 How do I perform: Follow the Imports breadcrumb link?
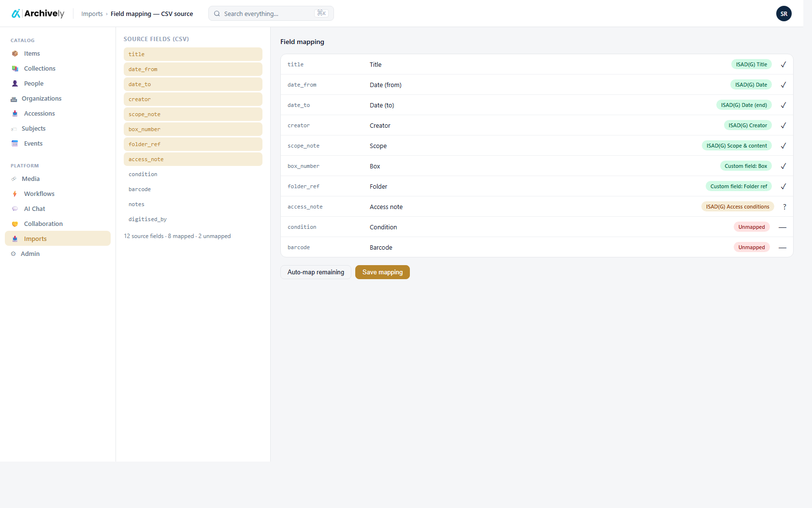pos(92,14)
